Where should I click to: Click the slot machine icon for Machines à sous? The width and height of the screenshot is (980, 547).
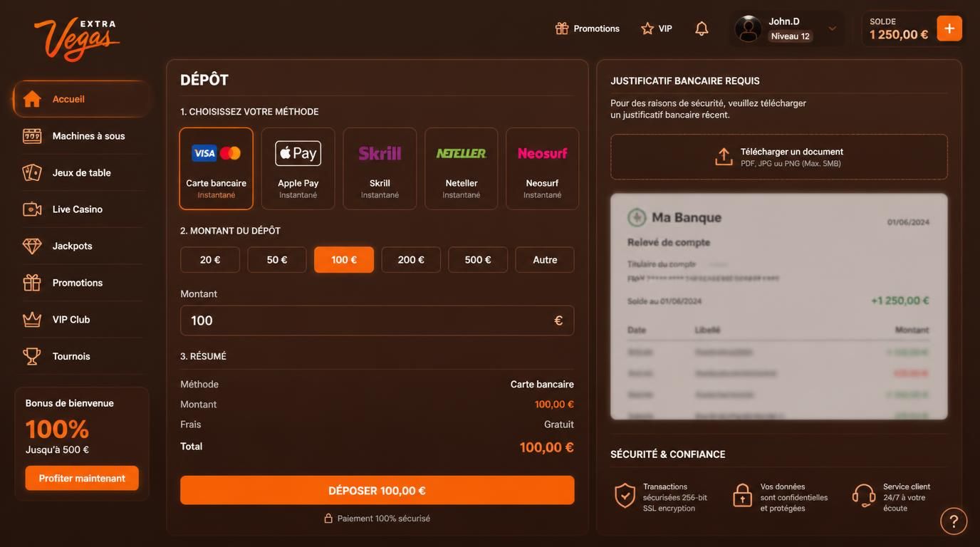point(32,136)
